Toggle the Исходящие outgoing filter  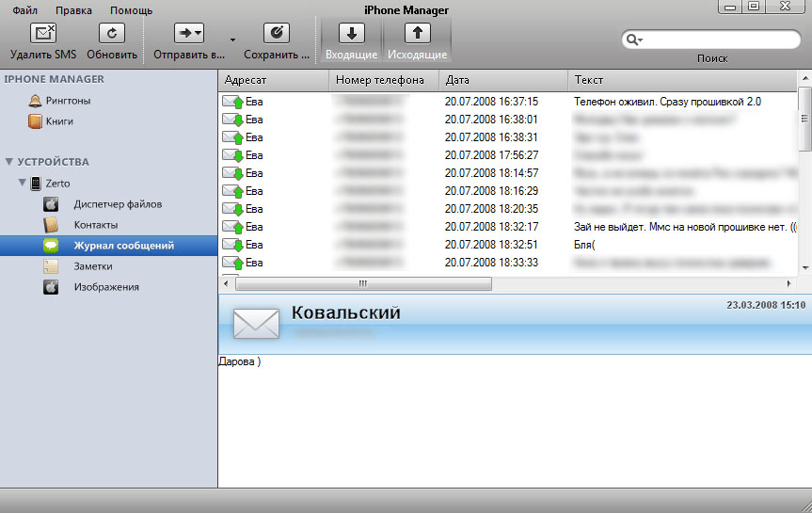[x=418, y=40]
